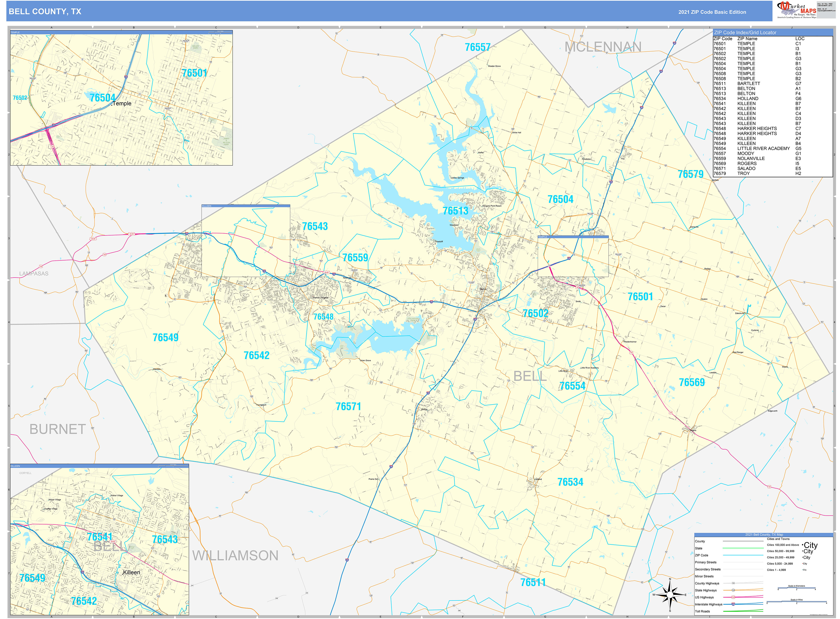The image size is (840, 619).
Task: Click the BURNET county label
Action: click(57, 429)
